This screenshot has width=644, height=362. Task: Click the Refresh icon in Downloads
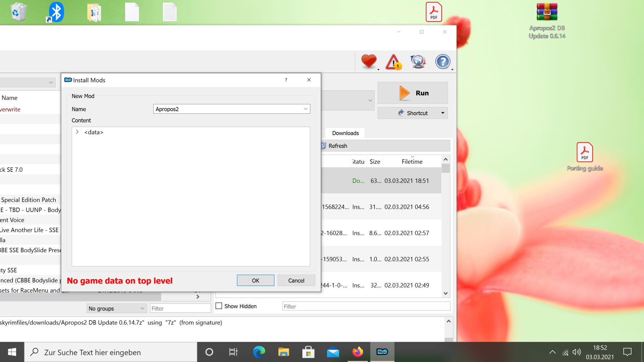[x=323, y=146]
